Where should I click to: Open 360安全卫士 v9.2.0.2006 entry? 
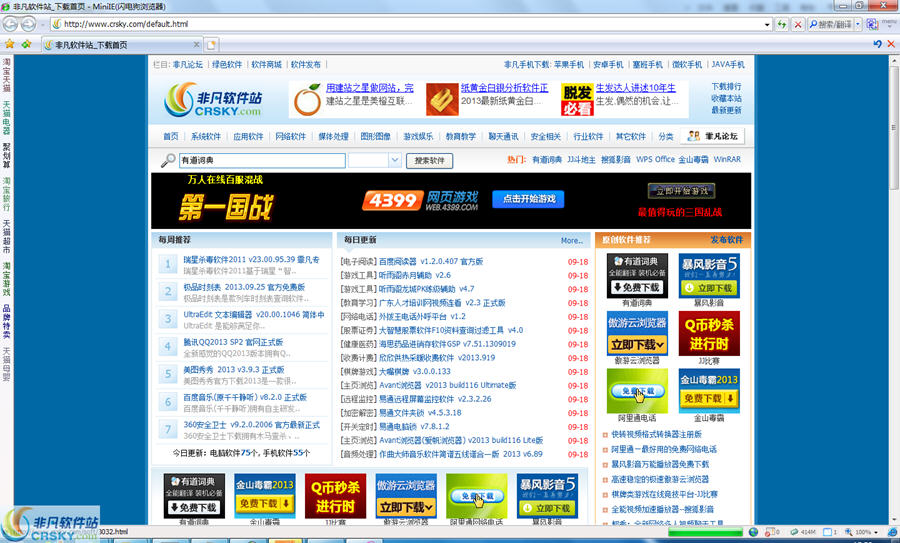point(251,425)
